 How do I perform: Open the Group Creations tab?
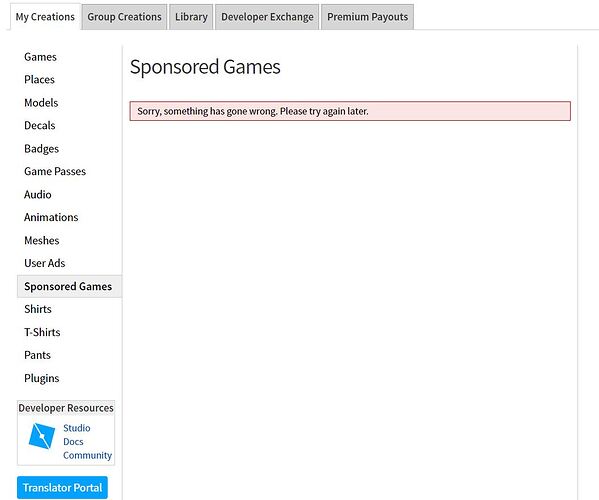125,17
